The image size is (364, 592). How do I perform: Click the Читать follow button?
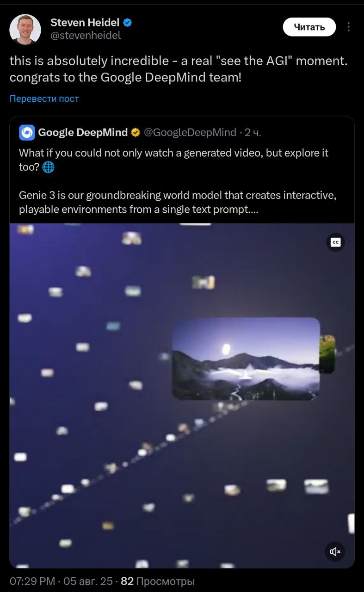(x=309, y=27)
